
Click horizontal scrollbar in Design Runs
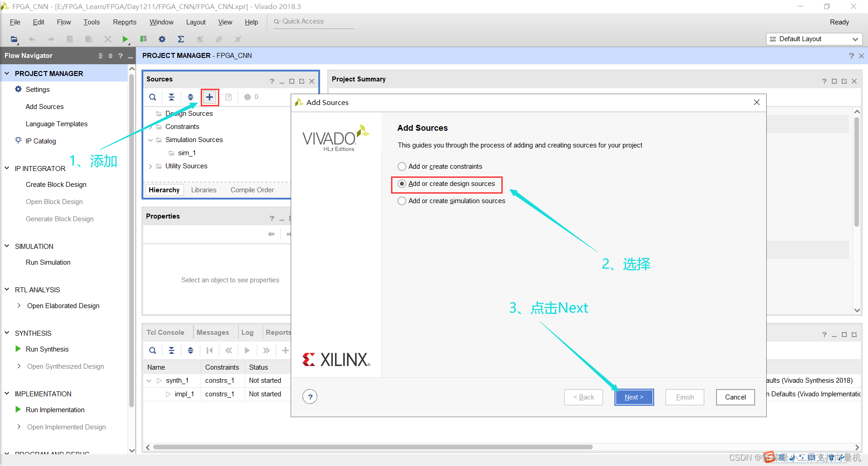pyautogui.click(x=373, y=447)
